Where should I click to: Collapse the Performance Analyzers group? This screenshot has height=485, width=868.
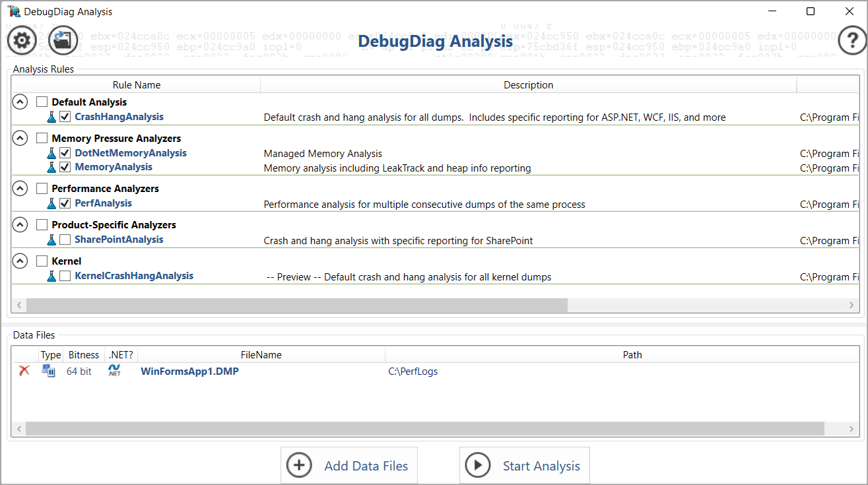19,188
